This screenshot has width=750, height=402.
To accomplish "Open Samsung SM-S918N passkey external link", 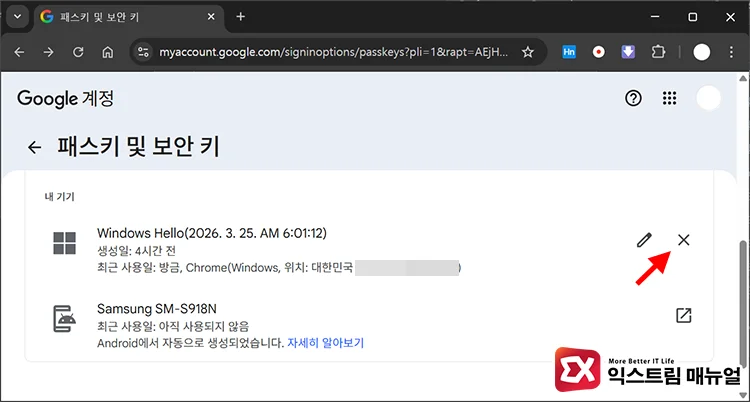I will pyautogui.click(x=684, y=315).
